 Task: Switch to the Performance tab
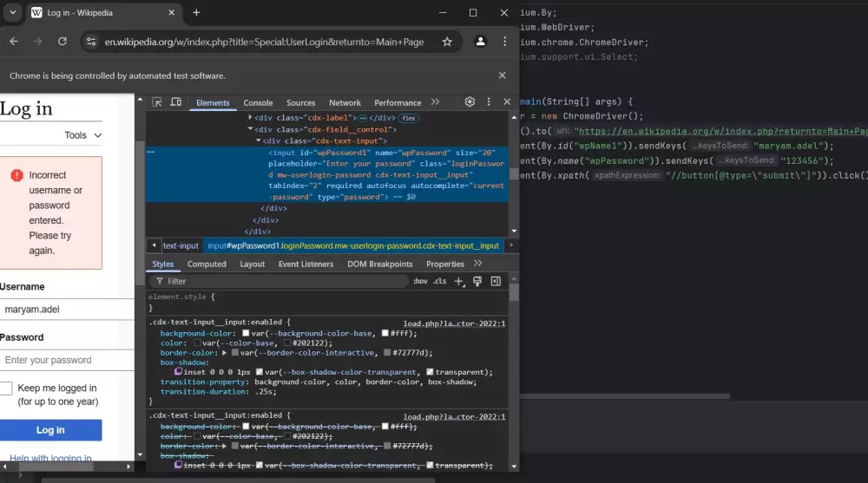point(398,103)
